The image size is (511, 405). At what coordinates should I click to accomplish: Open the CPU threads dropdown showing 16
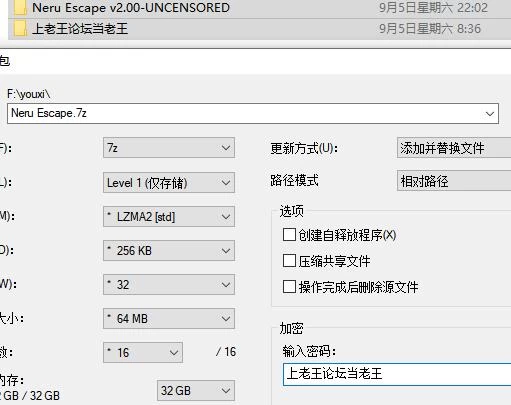coord(143,352)
